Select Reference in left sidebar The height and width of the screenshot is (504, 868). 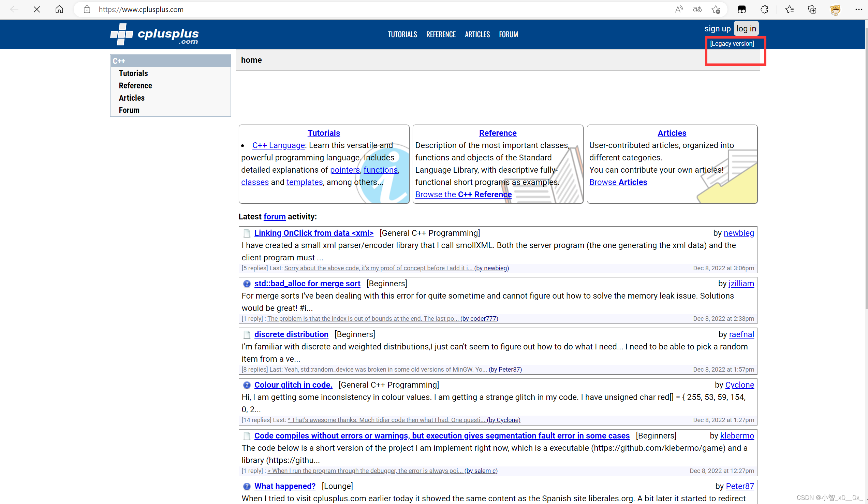(135, 86)
